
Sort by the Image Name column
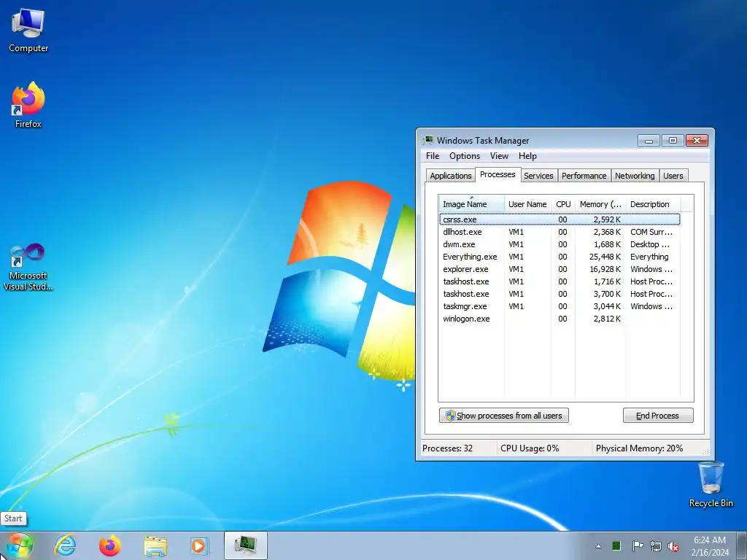pos(472,204)
